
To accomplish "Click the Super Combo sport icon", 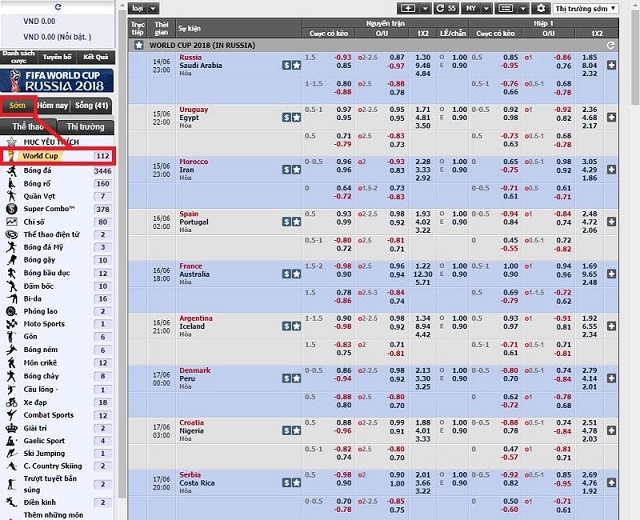I will coord(10,209).
